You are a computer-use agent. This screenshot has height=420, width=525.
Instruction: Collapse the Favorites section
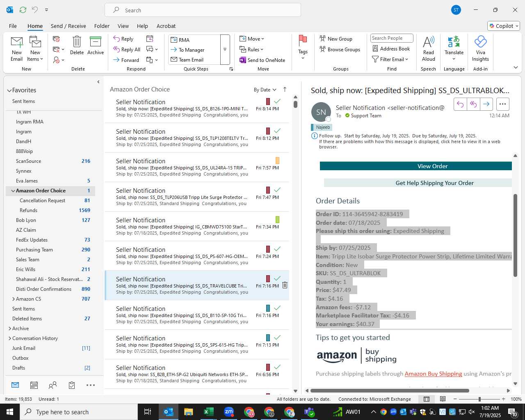click(9, 91)
